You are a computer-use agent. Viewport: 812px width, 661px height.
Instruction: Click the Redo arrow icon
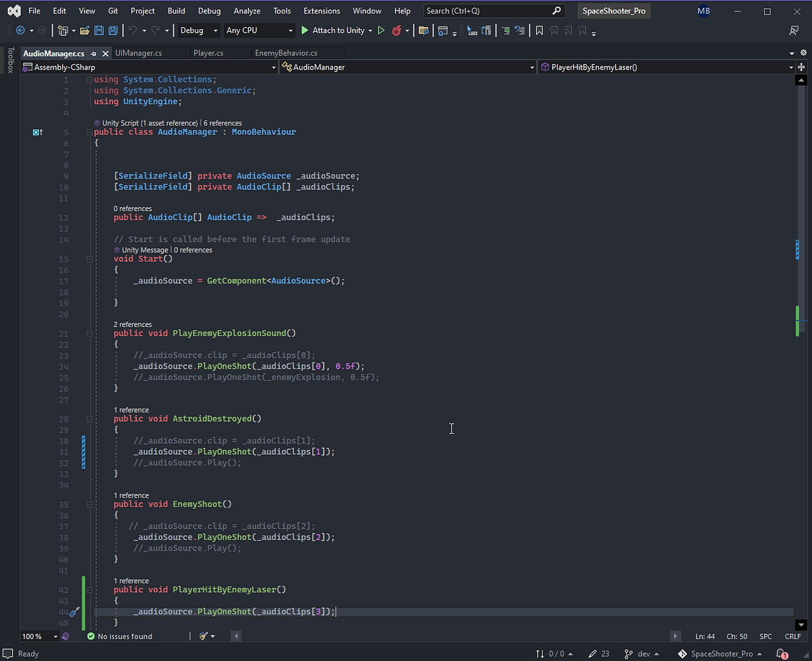coord(156,30)
